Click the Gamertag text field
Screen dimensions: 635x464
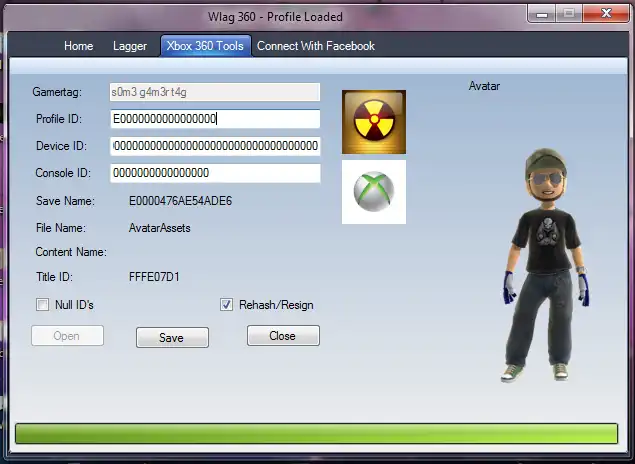click(x=215, y=92)
